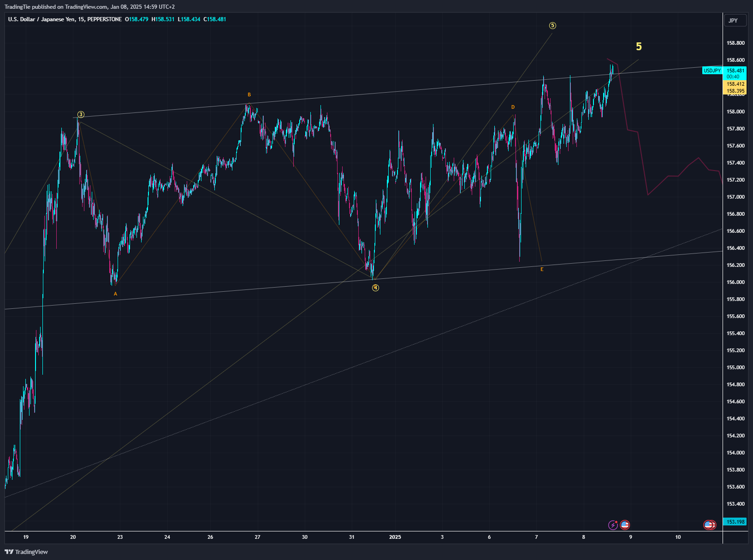
Task: Click date 27 on the time axis
Action: point(257,537)
